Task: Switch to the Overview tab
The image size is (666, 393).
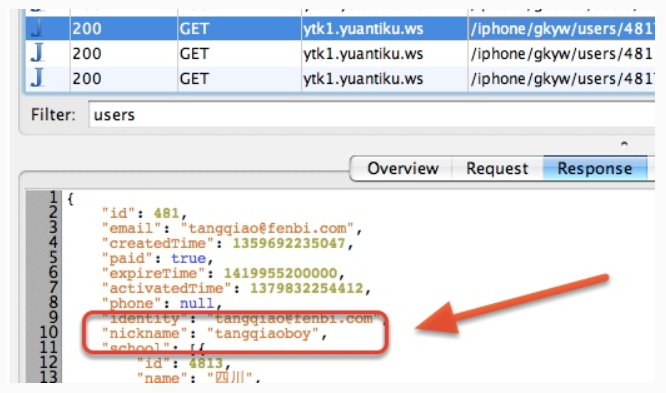Action: (402, 169)
